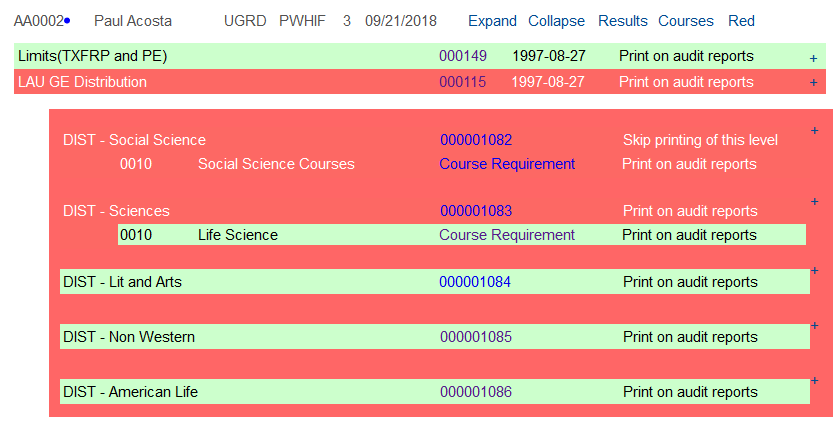Open requirement number 000115
This screenshot has height=422, width=840.
[463, 82]
